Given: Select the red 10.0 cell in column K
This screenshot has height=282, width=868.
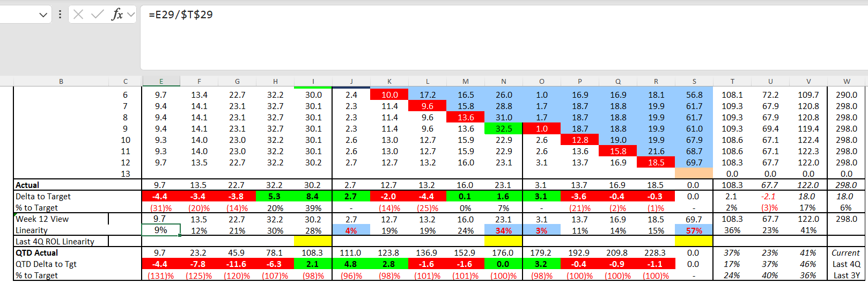Looking at the screenshot, I should tap(389, 95).
